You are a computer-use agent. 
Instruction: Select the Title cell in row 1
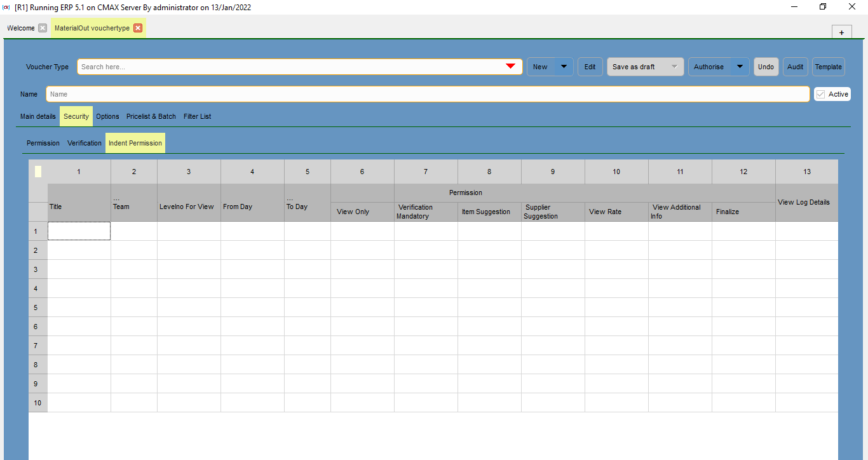[79, 231]
